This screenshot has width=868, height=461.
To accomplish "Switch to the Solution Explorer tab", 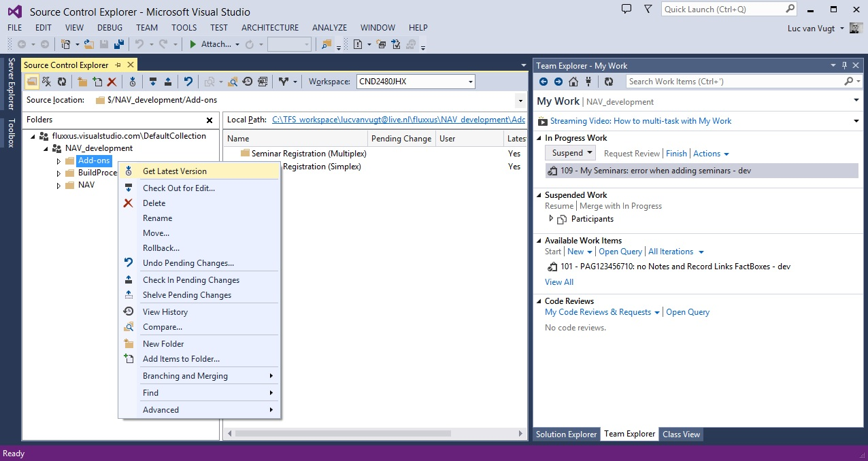I will pyautogui.click(x=567, y=434).
